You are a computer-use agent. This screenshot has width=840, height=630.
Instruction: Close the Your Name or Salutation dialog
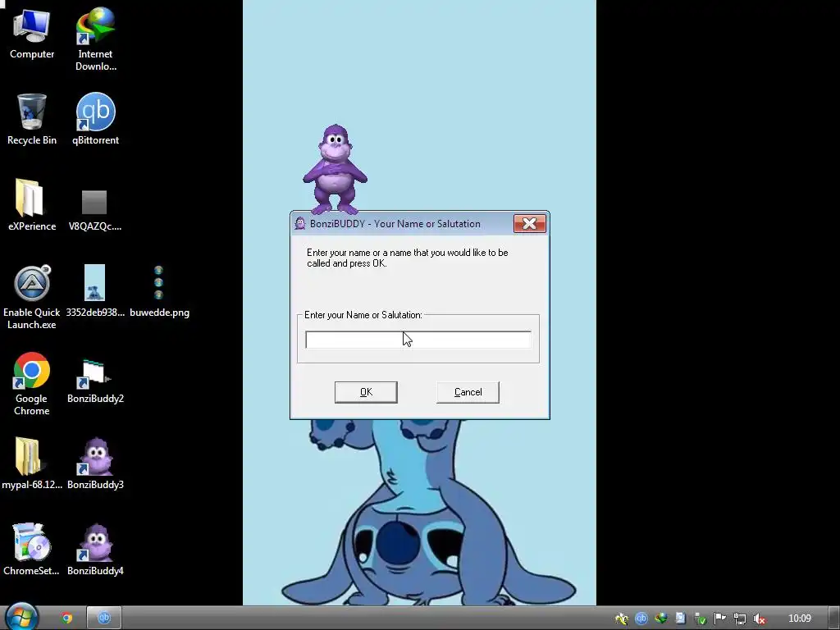(x=529, y=224)
